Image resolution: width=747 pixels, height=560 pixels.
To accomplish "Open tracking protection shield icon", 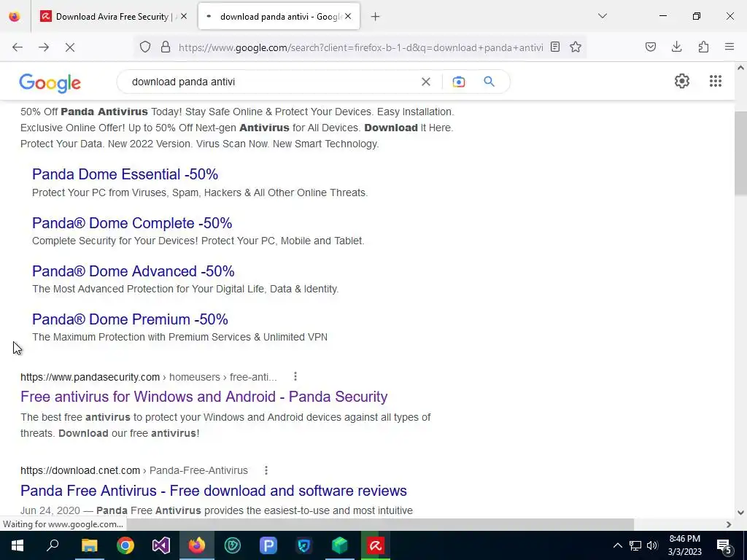I will (145, 47).
